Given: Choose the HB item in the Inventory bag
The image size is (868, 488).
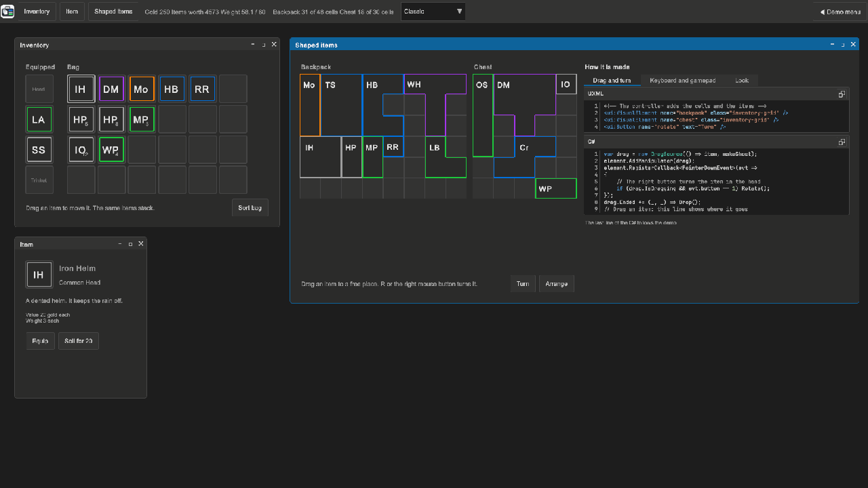Looking at the screenshot, I should click(x=172, y=89).
